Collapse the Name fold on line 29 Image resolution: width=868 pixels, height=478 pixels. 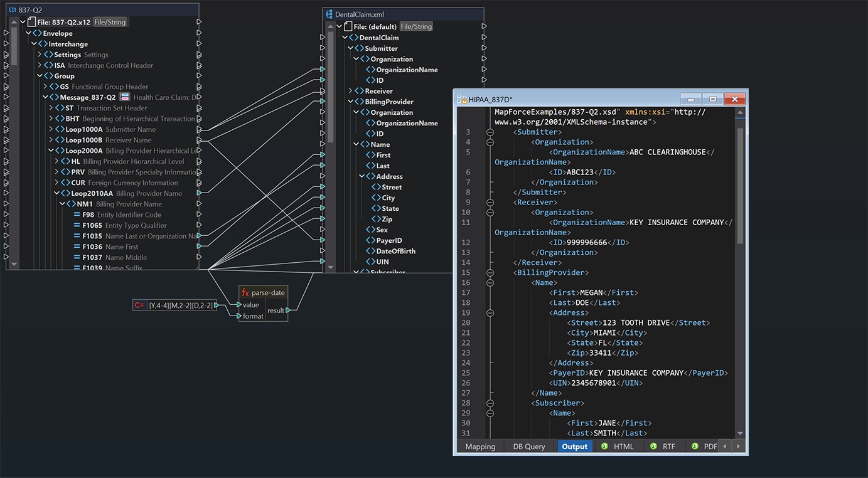tap(490, 413)
